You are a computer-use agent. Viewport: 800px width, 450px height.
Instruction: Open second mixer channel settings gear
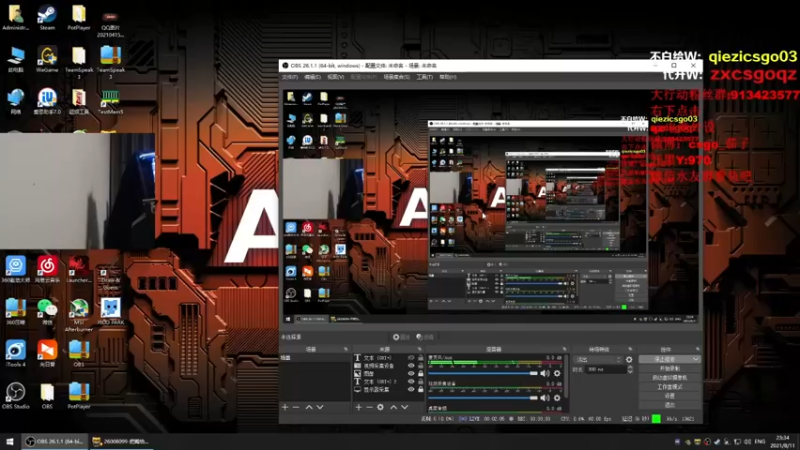coord(557,398)
